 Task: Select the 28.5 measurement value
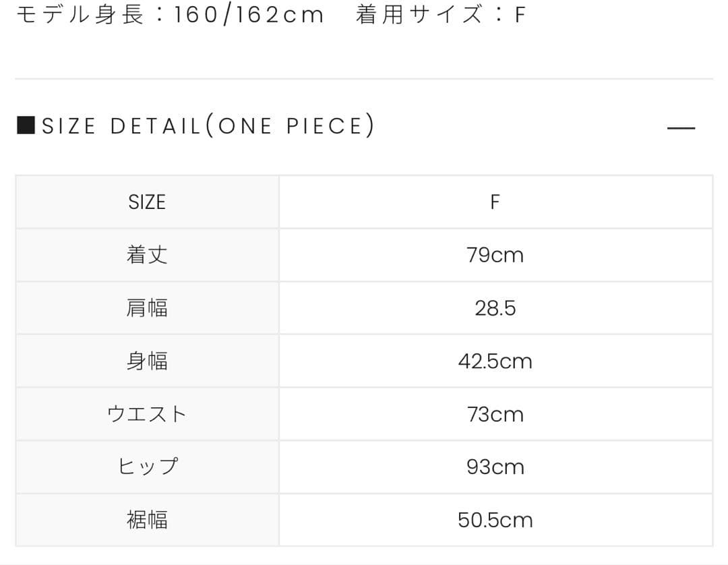coord(495,307)
